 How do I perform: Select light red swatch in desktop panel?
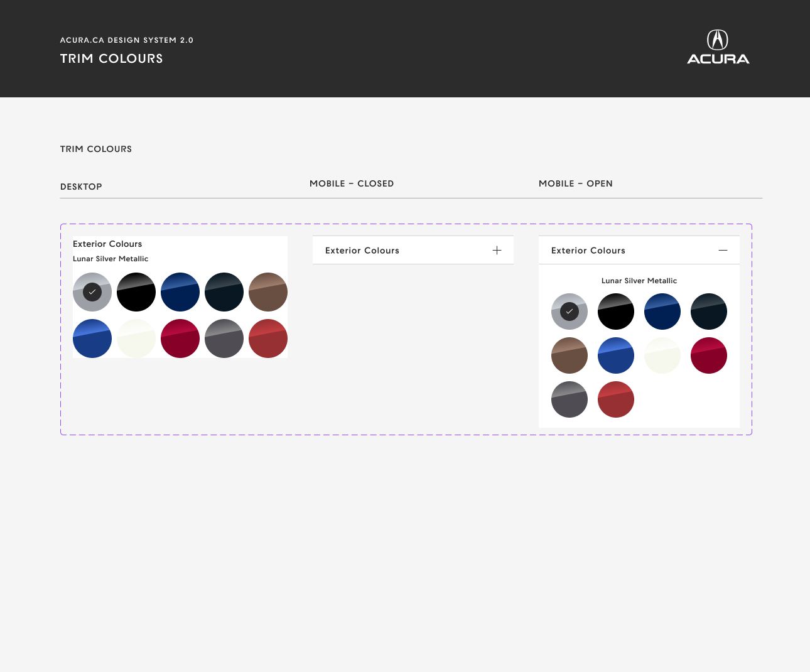[x=268, y=339]
